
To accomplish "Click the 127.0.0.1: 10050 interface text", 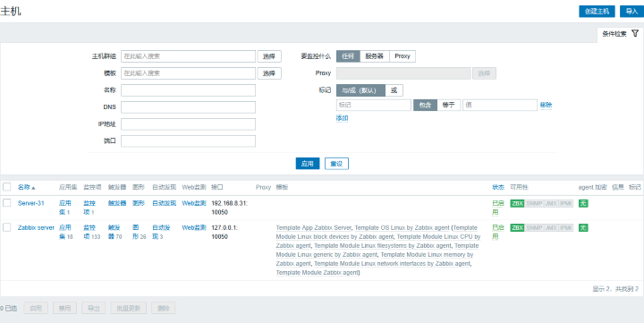I will (225, 232).
